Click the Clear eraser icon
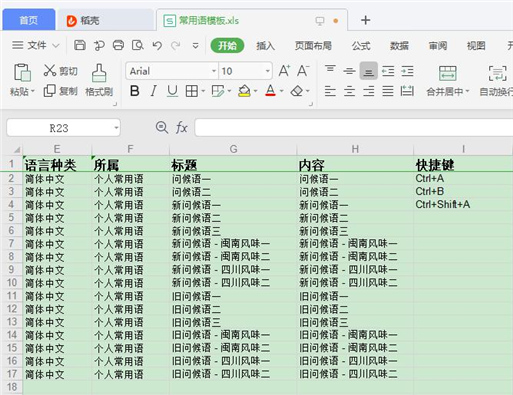The width and height of the screenshot is (513, 395). click(297, 91)
